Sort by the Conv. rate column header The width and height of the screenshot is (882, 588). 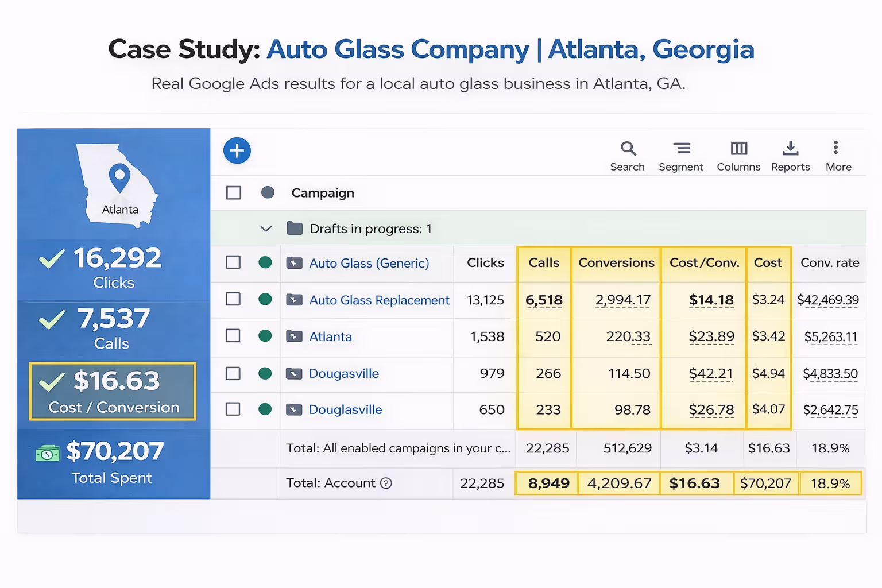click(x=829, y=263)
